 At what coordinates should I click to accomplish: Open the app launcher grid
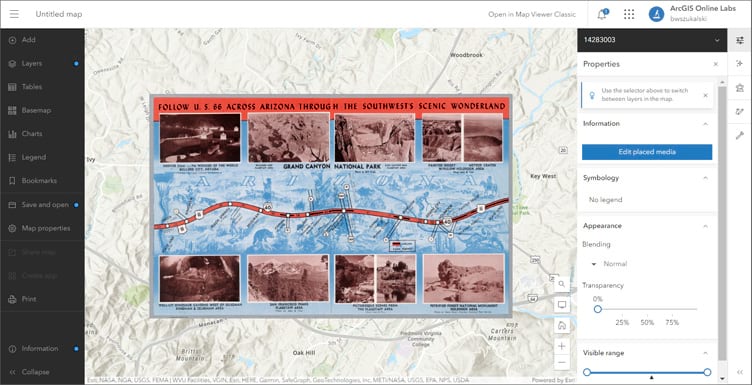pyautogui.click(x=629, y=14)
